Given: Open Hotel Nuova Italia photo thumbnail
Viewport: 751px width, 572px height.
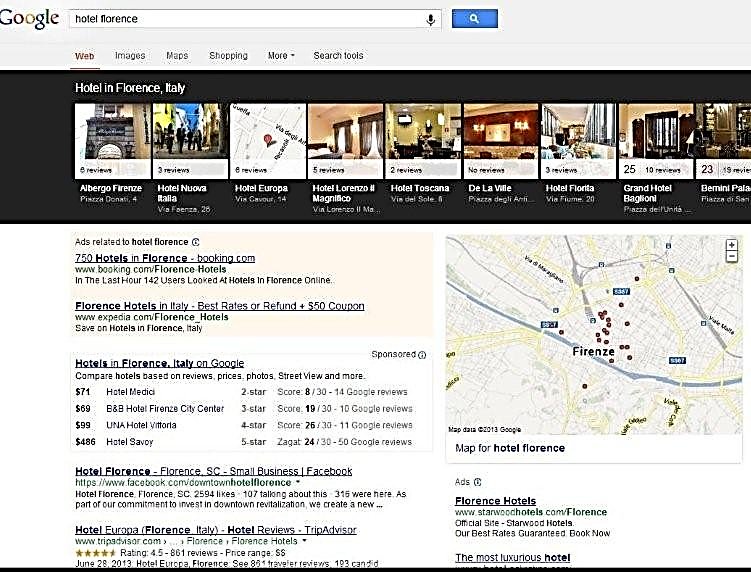Looking at the screenshot, I should point(190,141).
